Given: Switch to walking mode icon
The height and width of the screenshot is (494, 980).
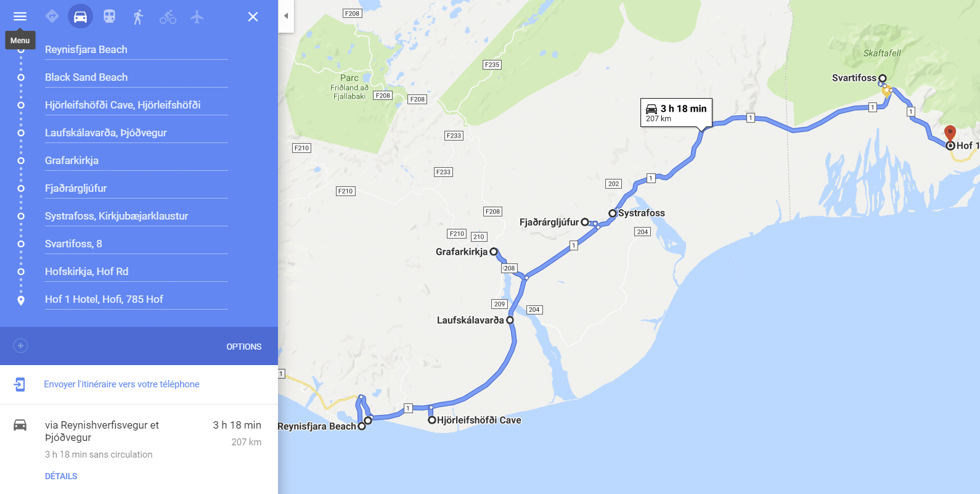Looking at the screenshot, I should point(138,17).
